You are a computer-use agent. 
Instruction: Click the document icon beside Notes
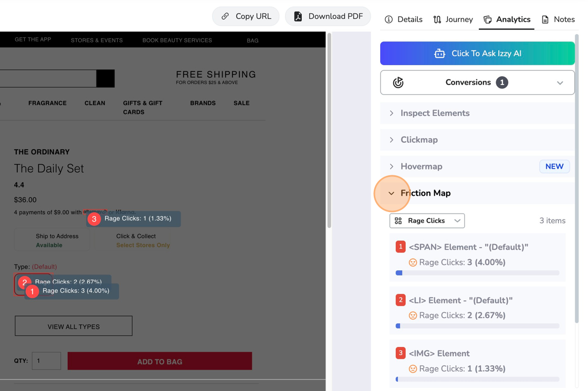[545, 19]
